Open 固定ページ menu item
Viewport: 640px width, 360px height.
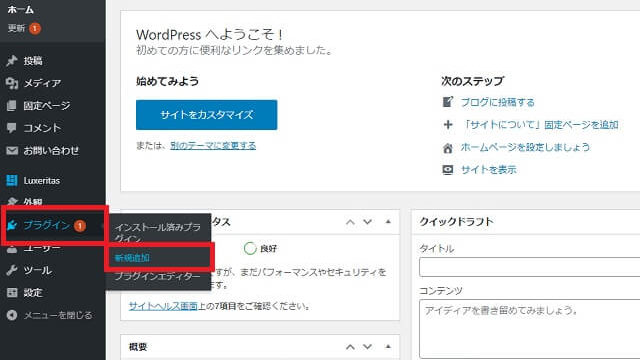(x=47, y=106)
